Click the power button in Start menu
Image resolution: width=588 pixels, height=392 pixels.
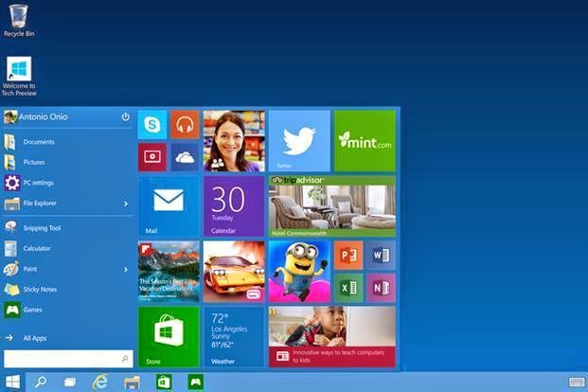pyautogui.click(x=126, y=116)
